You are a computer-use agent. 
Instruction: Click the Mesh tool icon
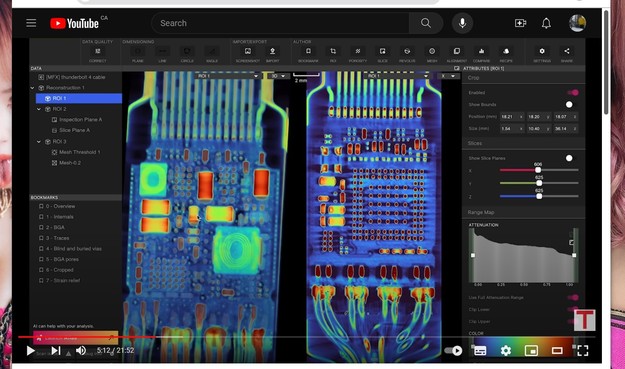pyautogui.click(x=432, y=51)
